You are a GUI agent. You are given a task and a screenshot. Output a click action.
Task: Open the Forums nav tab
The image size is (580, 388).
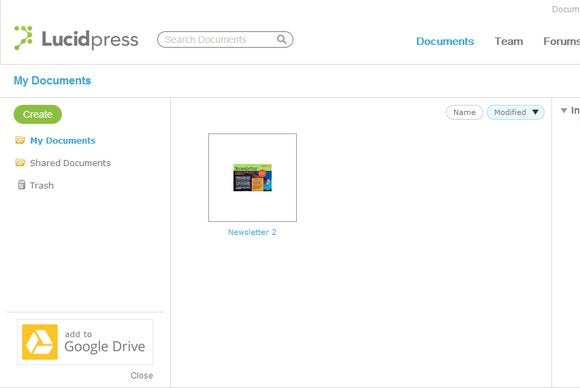point(562,41)
